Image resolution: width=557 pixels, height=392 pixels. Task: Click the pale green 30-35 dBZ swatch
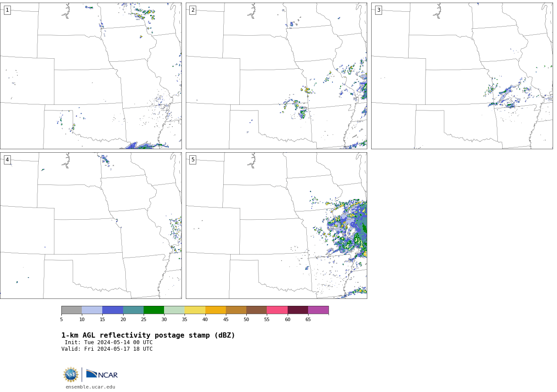click(174, 310)
